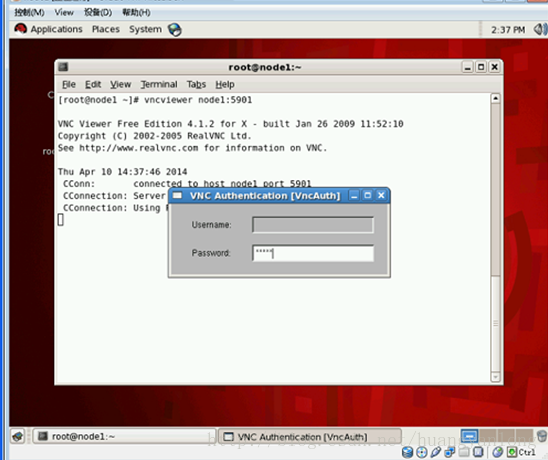Select the active workspace in switcher
This screenshot has width=548, height=460.
[x=469, y=436]
